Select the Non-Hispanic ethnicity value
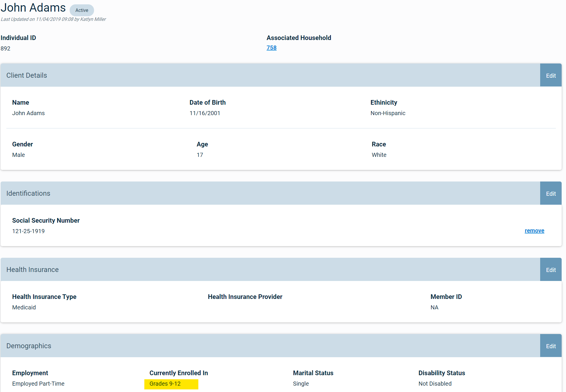The height and width of the screenshot is (392, 566). (x=388, y=113)
